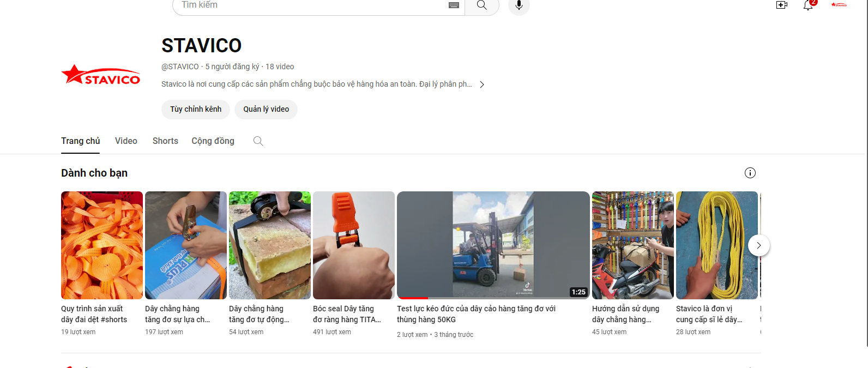
Task: Click the Quản lý video button
Action: point(266,110)
